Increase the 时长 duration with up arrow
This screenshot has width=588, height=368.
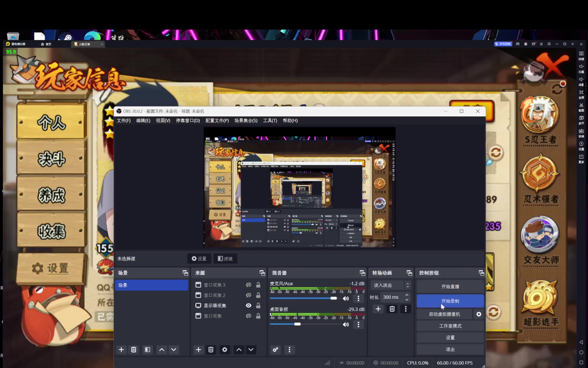407,295
